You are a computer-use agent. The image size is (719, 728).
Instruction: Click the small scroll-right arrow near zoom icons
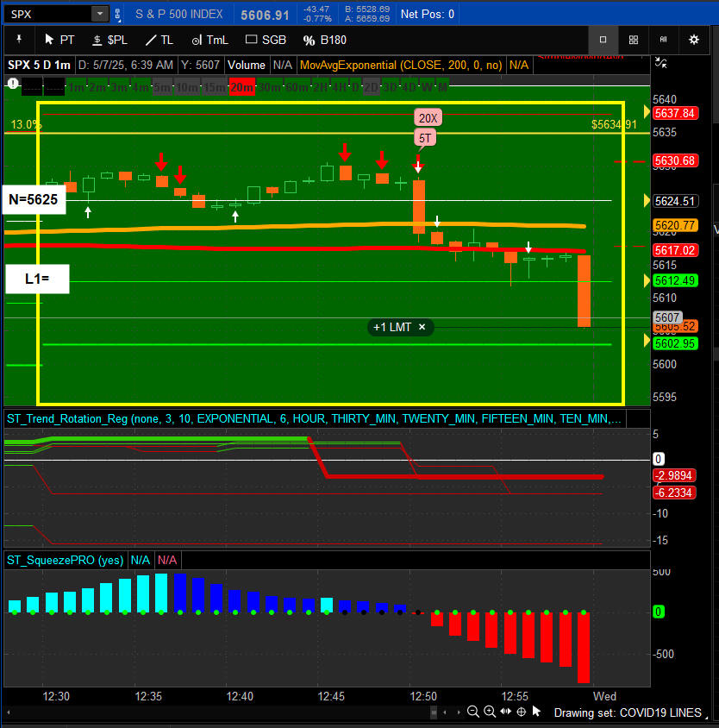pyautogui.click(x=459, y=712)
